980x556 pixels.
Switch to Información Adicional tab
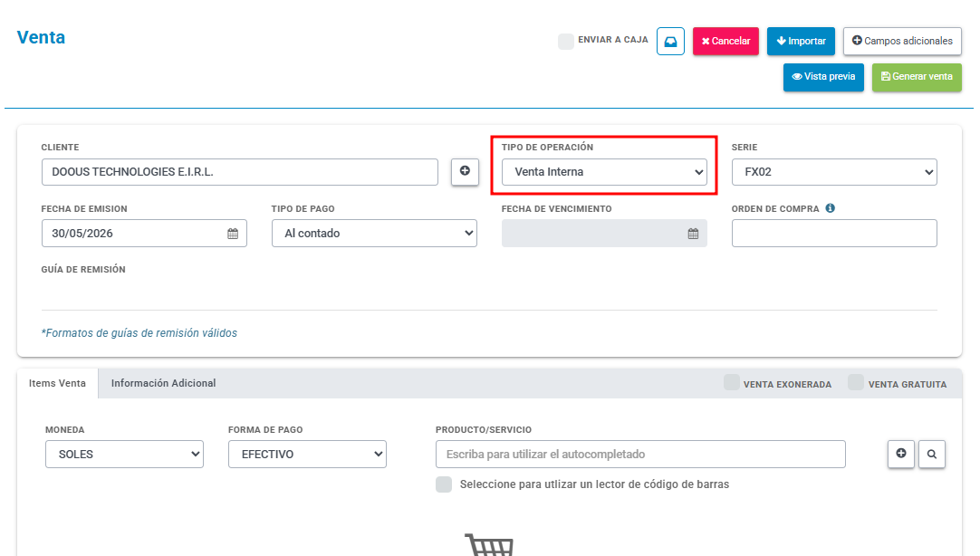[x=163, y=383]
